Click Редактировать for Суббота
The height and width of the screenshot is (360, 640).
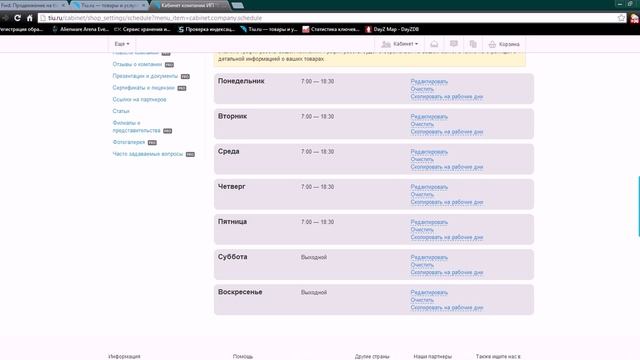429,257
